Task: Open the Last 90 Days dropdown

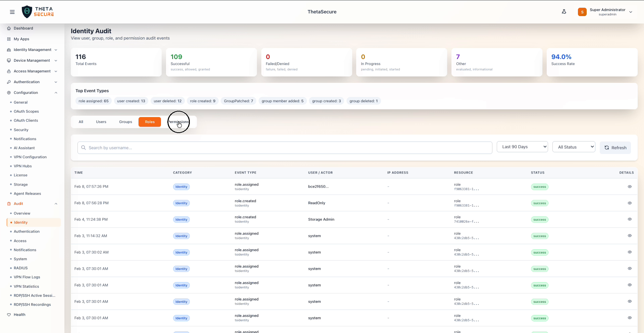Action: point(522,147)
